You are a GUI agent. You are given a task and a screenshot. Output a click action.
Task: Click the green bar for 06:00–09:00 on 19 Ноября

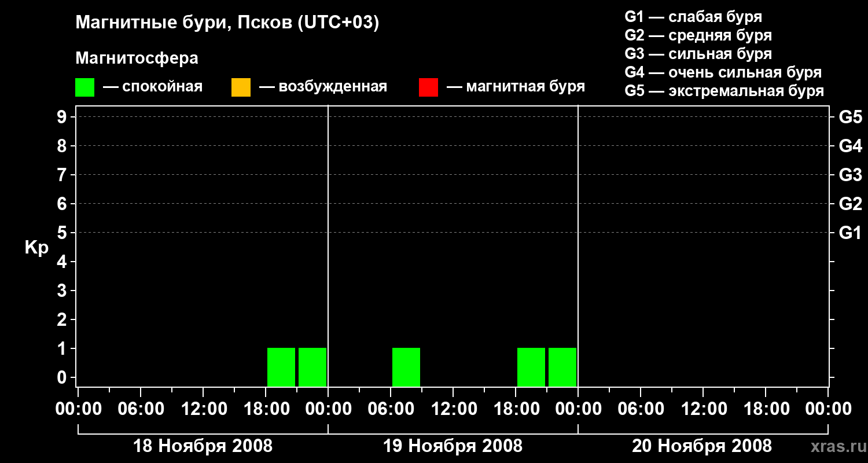pos(406,367)
